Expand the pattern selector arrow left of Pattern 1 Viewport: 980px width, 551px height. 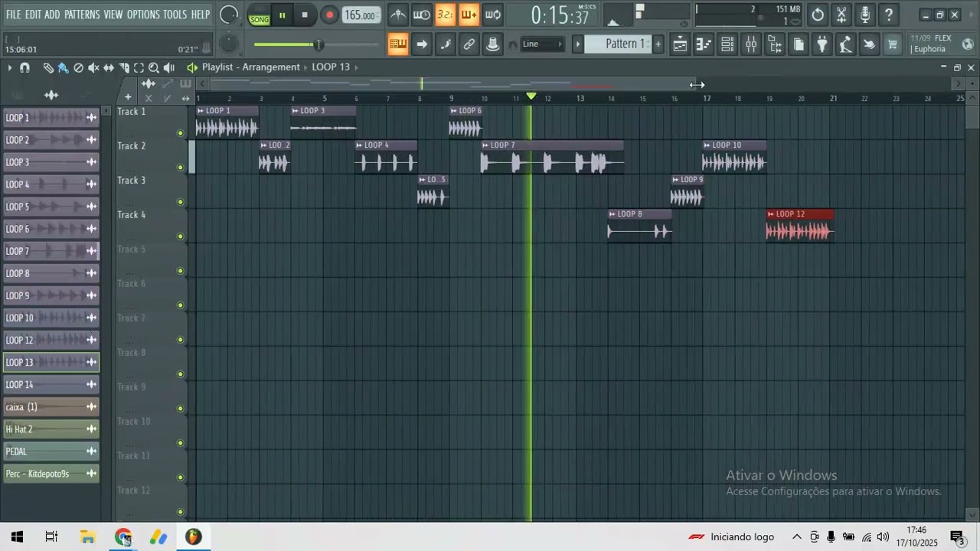578,44
